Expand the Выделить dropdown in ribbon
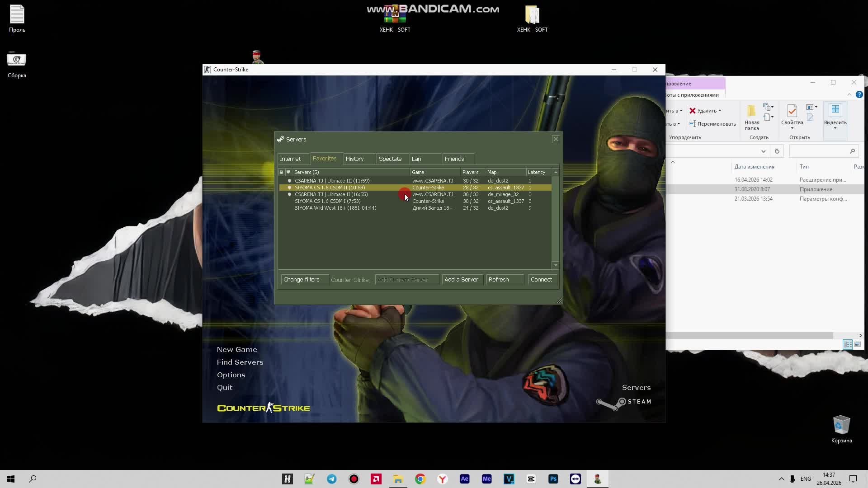 pos(835,128)
